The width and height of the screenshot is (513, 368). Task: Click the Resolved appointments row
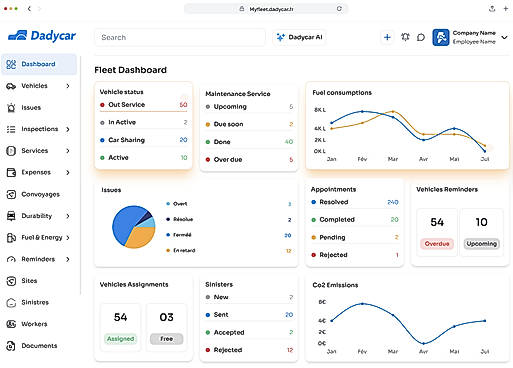pos(355,202)
